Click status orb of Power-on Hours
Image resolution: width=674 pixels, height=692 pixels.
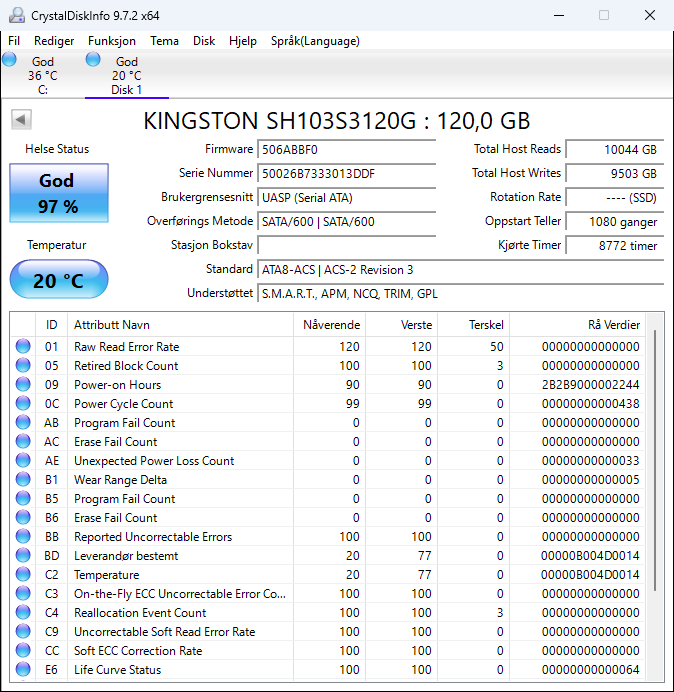click(x=23, y=384)
